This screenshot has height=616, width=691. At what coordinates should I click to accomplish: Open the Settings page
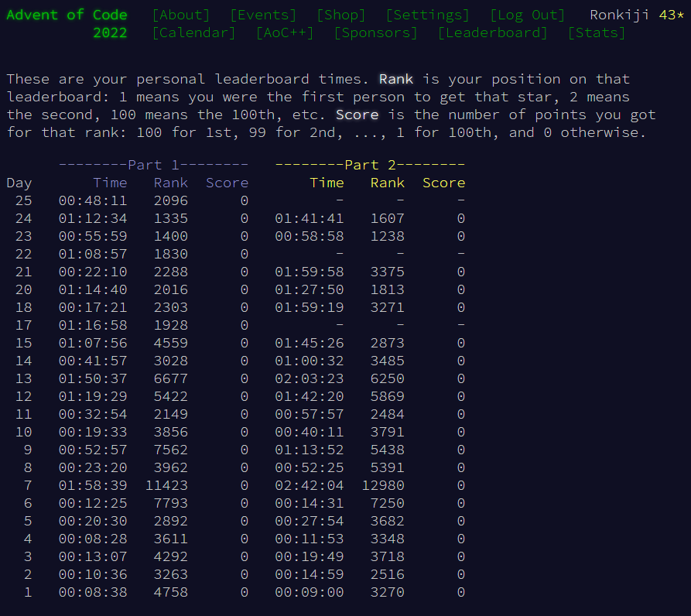427,15
